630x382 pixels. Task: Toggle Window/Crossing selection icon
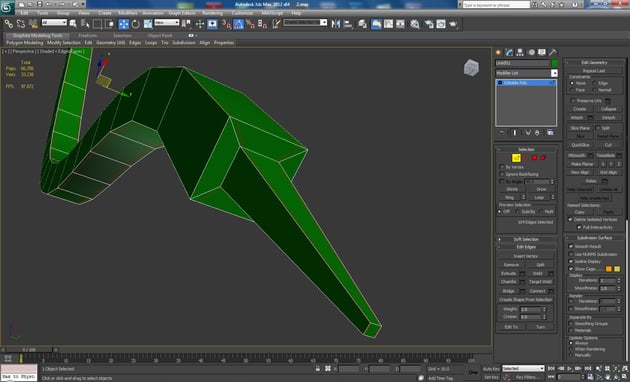[109, 24]
